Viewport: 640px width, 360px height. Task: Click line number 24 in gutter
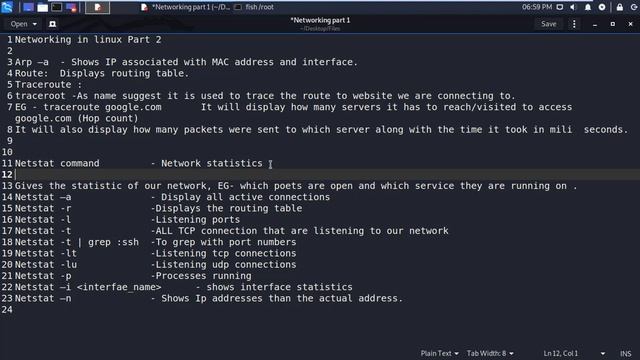(x=7, y=310)
